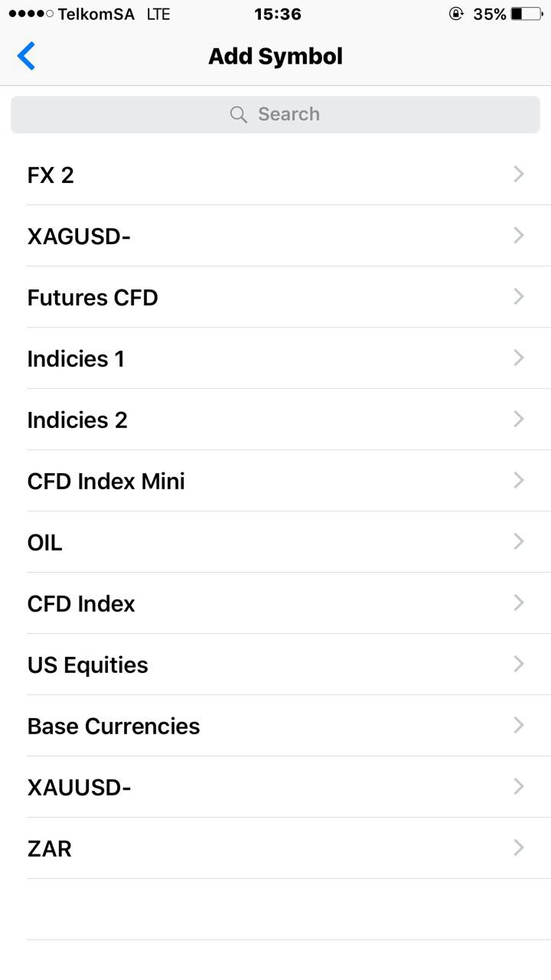Tap the battery icon in status bar
551x980 pixels.
pos(527,14)
